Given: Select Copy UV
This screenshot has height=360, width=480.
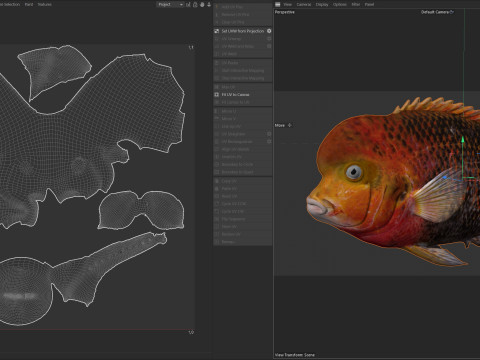Looking at the screenshot, I should pos(243,181).
